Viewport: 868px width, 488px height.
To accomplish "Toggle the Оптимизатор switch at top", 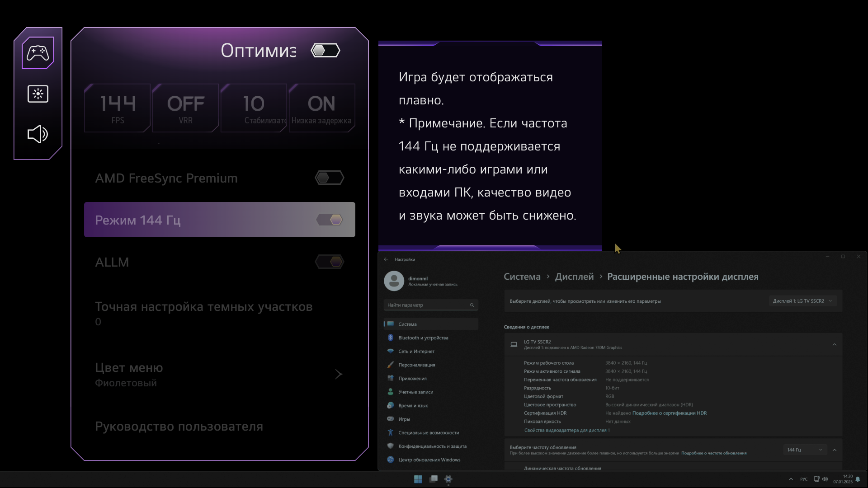I will (x=325, y=51).
